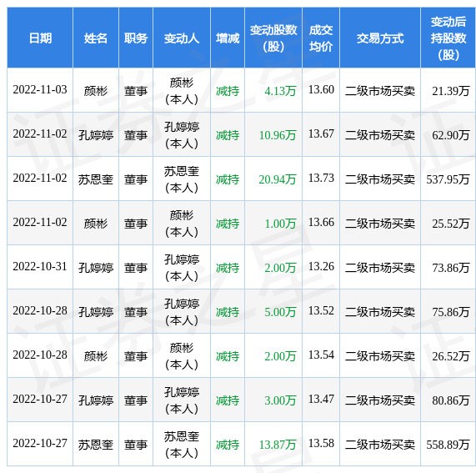
Task: Click the 变动后持股数(股) column header
Action: [448, 38]
